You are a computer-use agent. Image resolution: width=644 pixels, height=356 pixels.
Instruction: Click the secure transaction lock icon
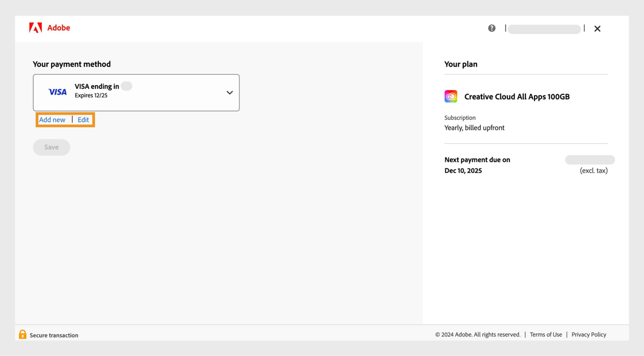pos(22,334)
